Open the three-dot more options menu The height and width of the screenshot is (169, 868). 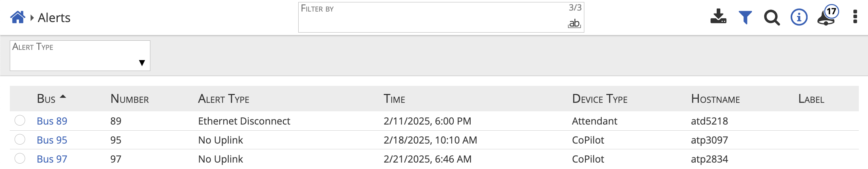point(855,17)
